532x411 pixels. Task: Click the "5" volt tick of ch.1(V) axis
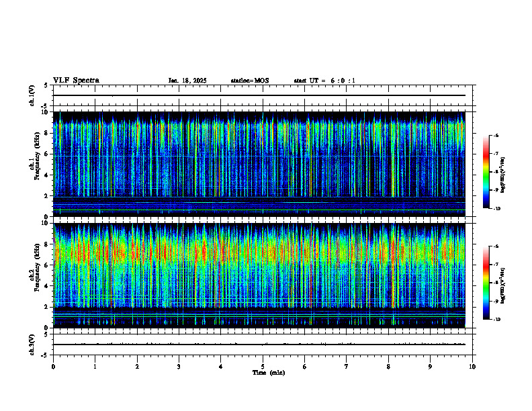(x=46, y=85)
